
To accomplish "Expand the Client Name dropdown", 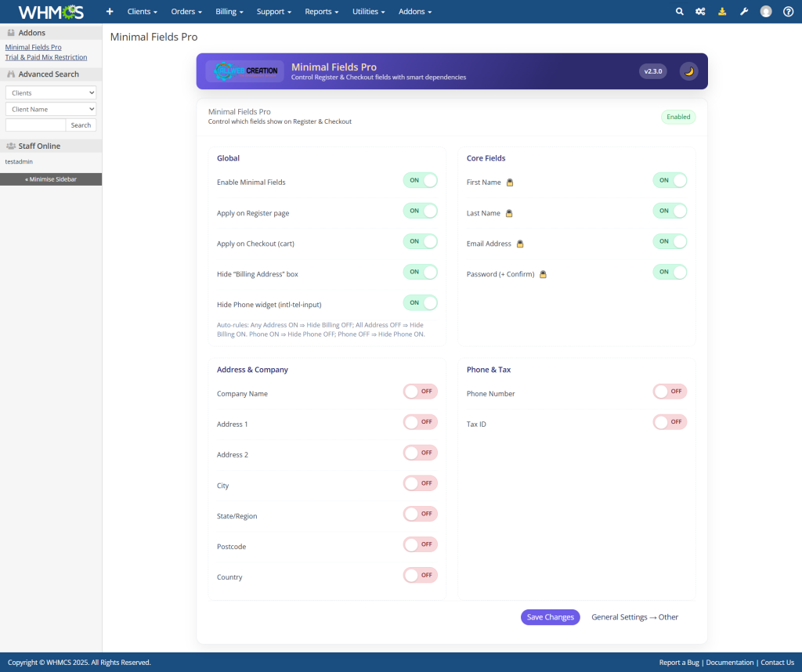I will [x=51, y=109].
